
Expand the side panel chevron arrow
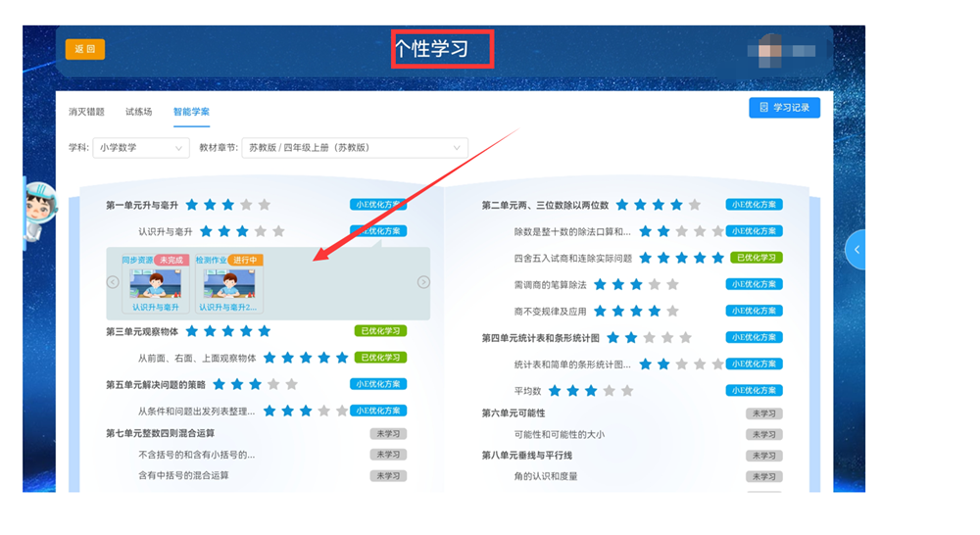pyautogui.click(x=857, y=250)
